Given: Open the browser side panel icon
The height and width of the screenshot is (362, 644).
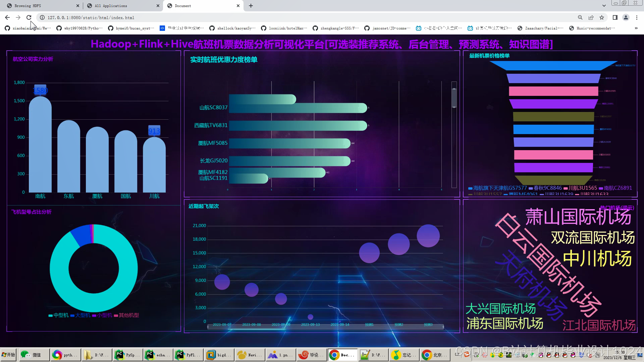Looking at the screenshot, I should point(615,17).
